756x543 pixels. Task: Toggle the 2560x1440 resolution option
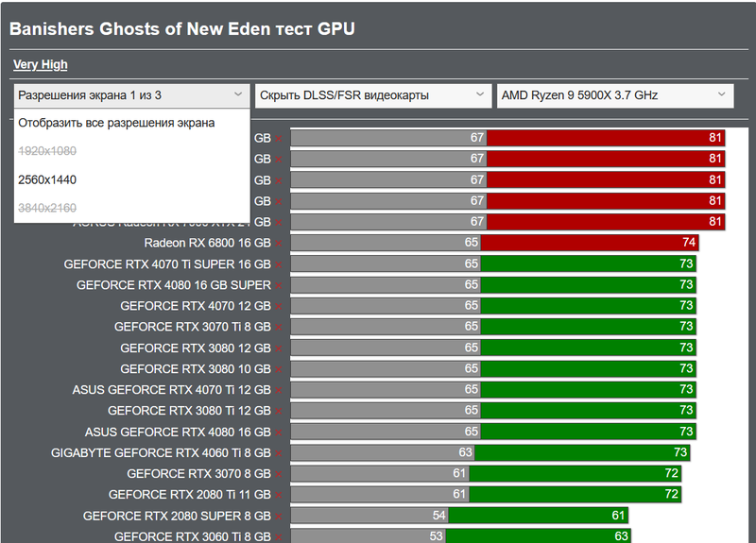tap(47, 179)
